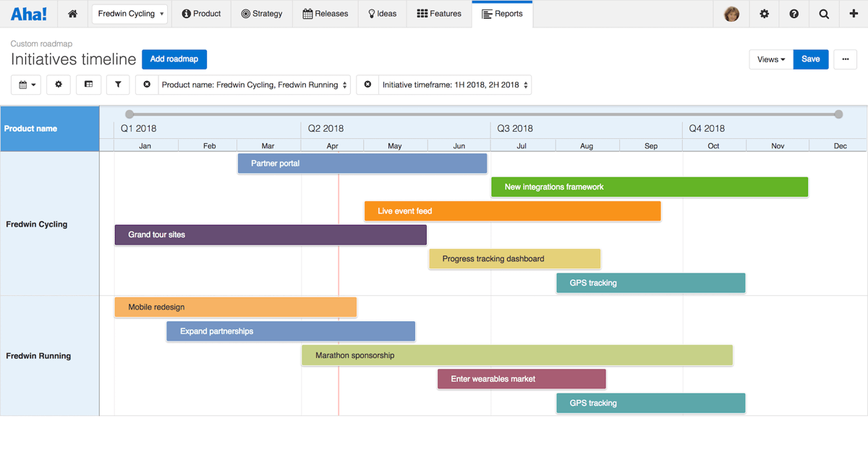Image resolution: width=868 pixels, height=471 pixels.
Task: Save the Initiatives timeline report
Action: click(x=810, y=59)
